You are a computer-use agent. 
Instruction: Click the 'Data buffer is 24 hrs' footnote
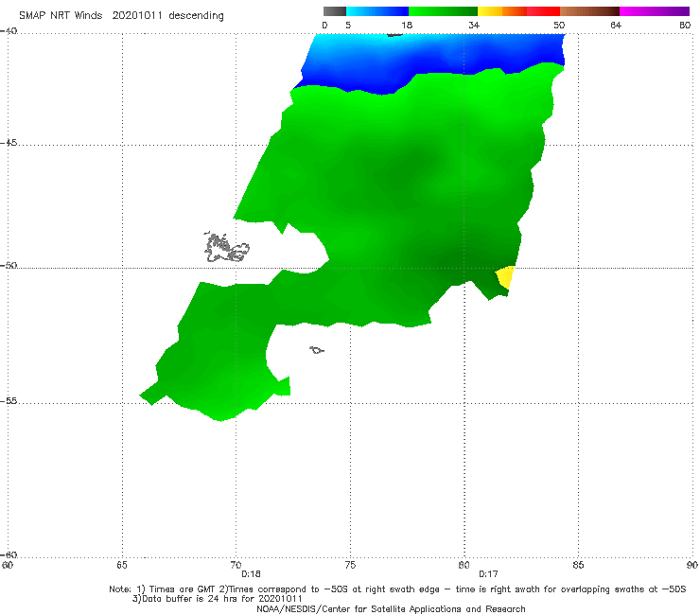pyautogui.click(x=217, y=599)
